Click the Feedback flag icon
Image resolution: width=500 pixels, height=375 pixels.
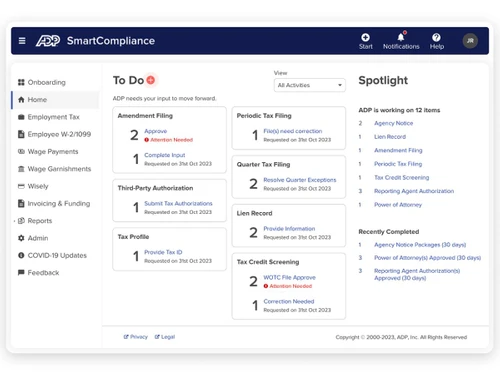click(21, 272)
